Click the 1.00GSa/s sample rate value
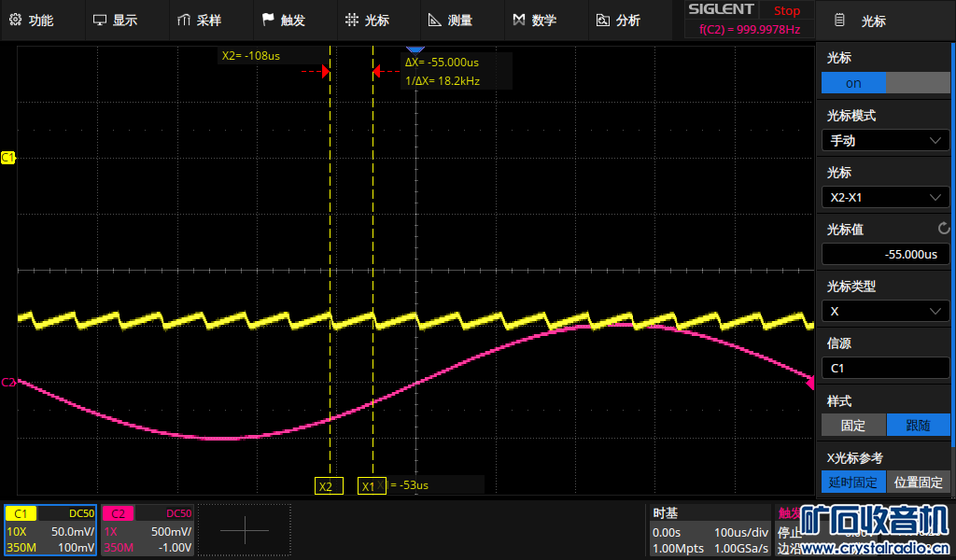Image resolution: width=956 pixels, height=560 pixels. tap(741, 548)
